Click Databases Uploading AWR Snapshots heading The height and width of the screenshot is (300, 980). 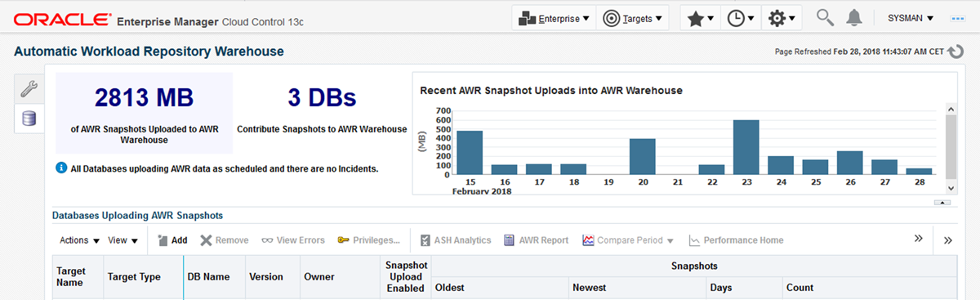pos(138,216)
